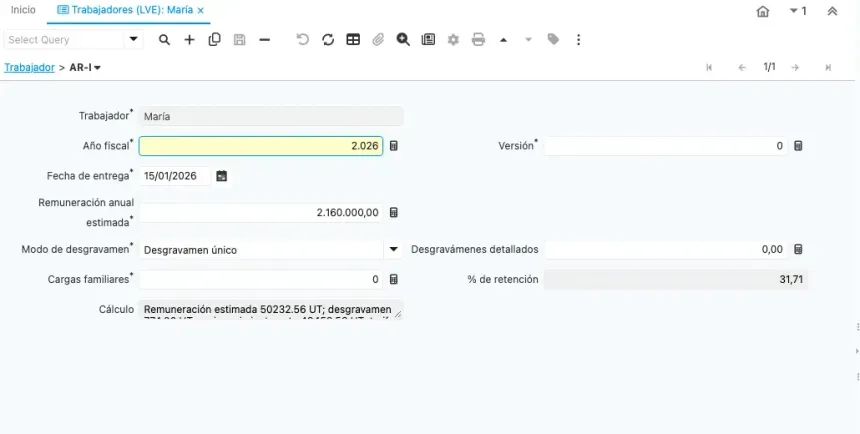
Task: Open the process gear icon
Action: pos(453,40)
